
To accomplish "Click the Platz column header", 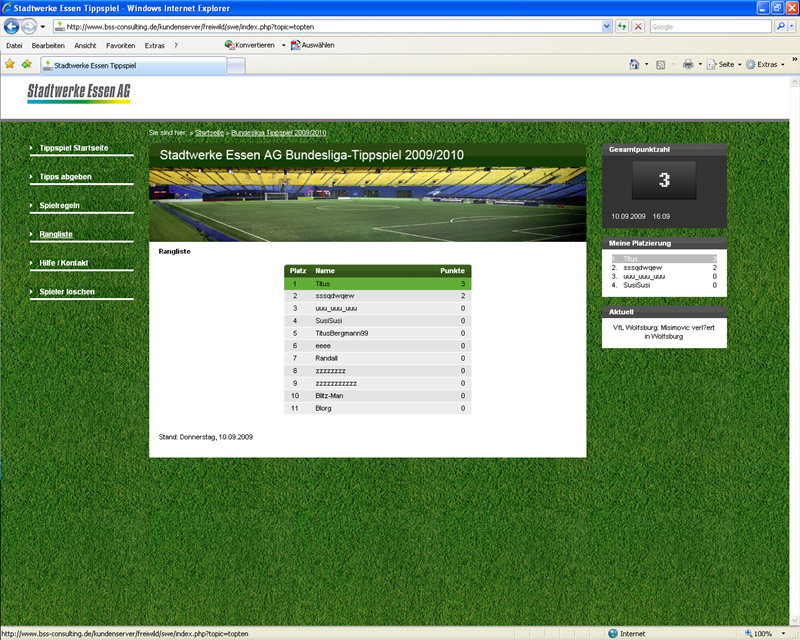I will pyautogui.click(x=297, y=270).
